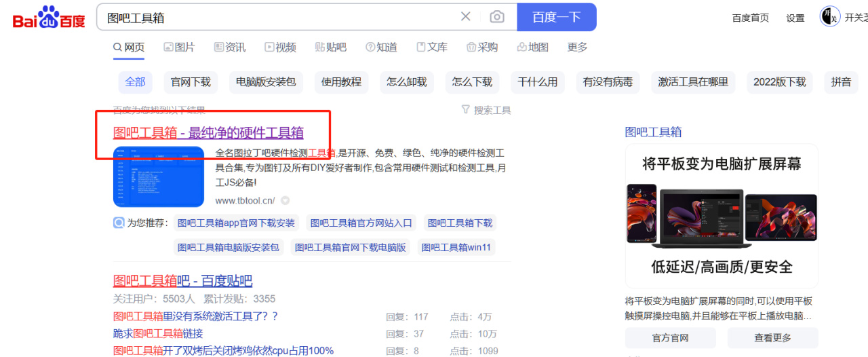
Task: Open 百度首页 link
Action: [751, 18]
